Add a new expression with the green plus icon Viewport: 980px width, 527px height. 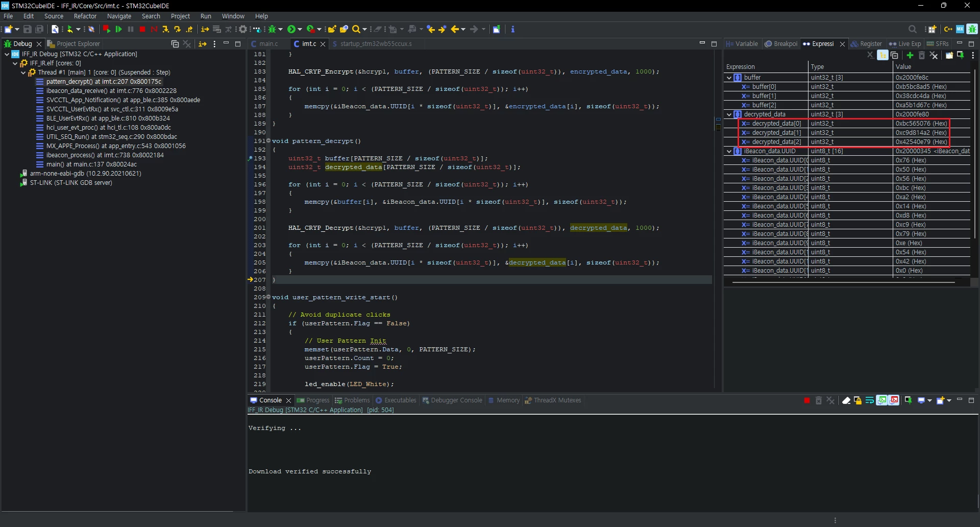click(910, 55)
